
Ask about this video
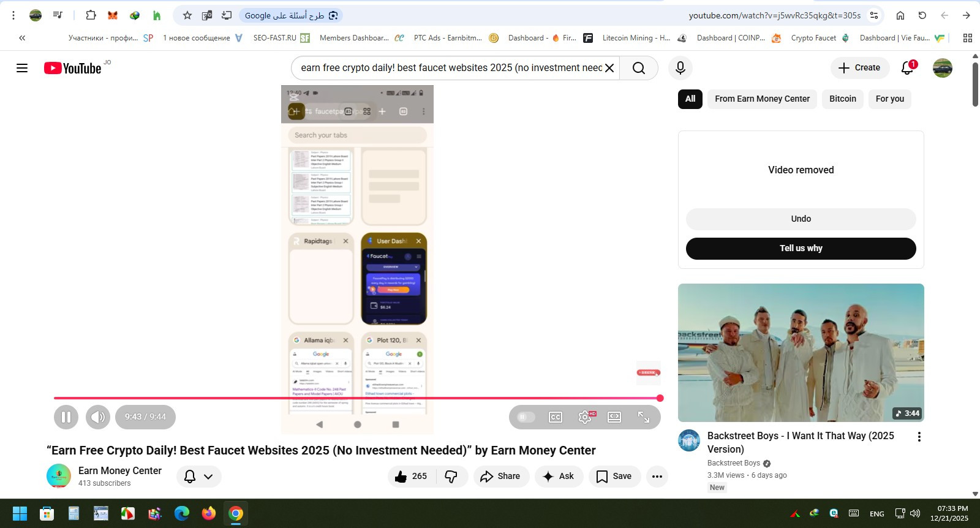(559, 477)
